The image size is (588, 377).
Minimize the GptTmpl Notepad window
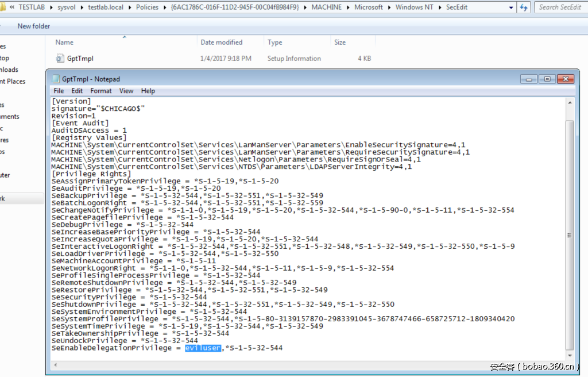529,79
